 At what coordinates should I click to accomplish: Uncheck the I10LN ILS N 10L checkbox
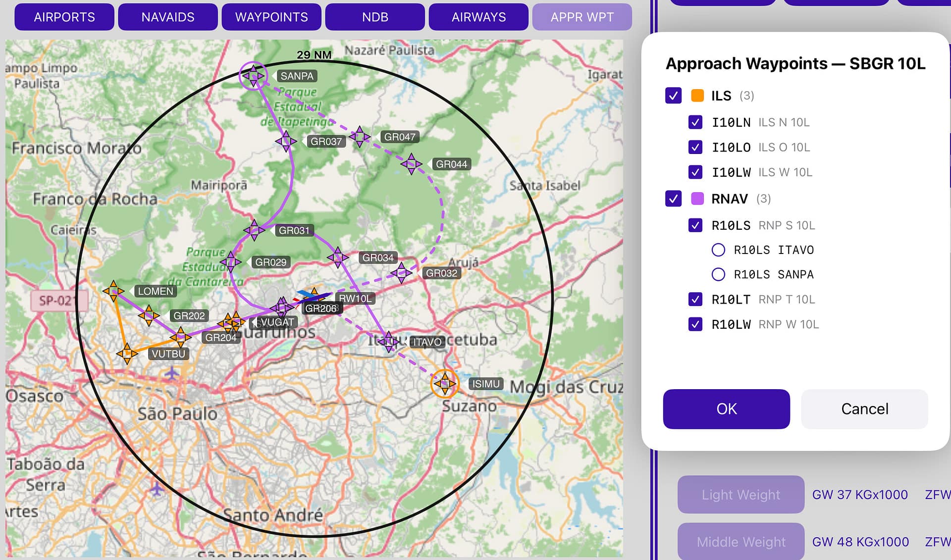coord(695,122)
